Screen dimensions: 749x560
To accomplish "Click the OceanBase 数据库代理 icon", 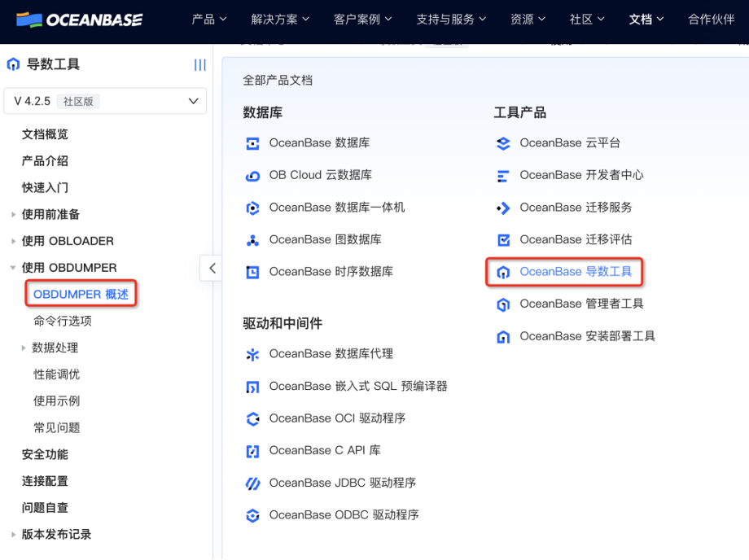I will (x=252, y=354).
